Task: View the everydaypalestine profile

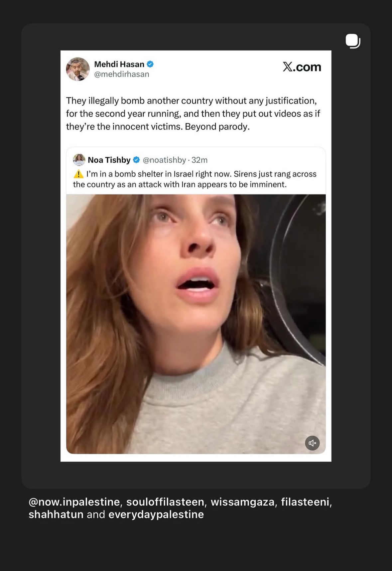Action: click(x=156, y=514)
